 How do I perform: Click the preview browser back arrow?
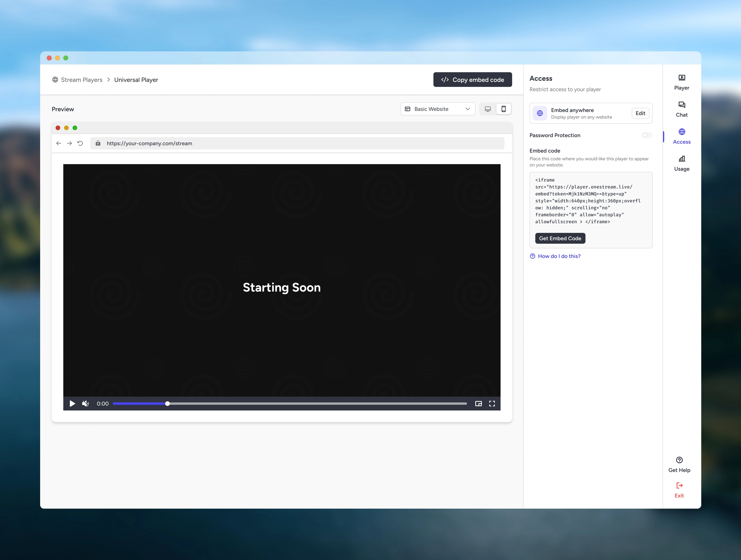point(59,143)
